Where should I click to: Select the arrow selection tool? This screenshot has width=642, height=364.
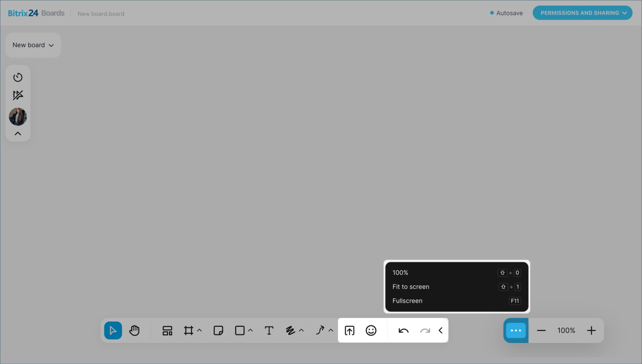click(x=113, y=330)
